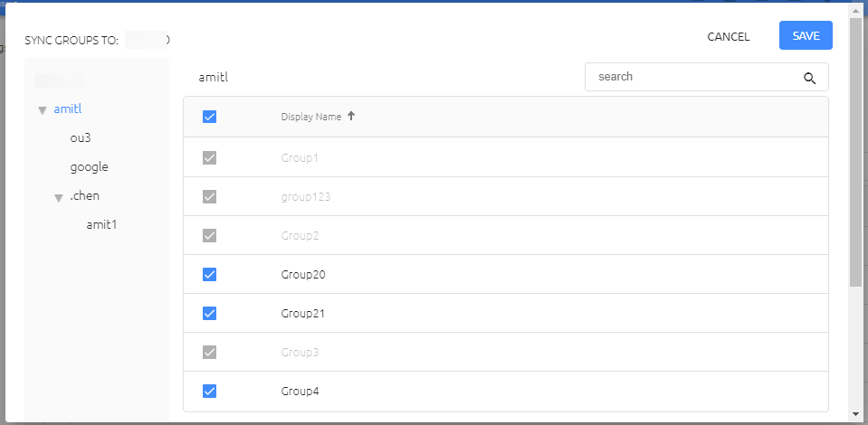Select the amitl root tree item
This screenshot has height=425, width=868.
(x=68, y=109)
